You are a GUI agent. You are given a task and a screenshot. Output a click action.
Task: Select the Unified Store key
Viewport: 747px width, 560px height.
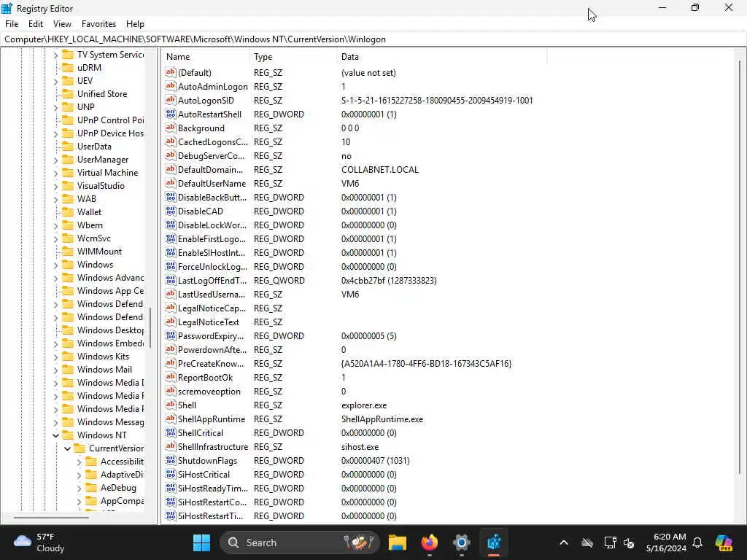[102, 94]
